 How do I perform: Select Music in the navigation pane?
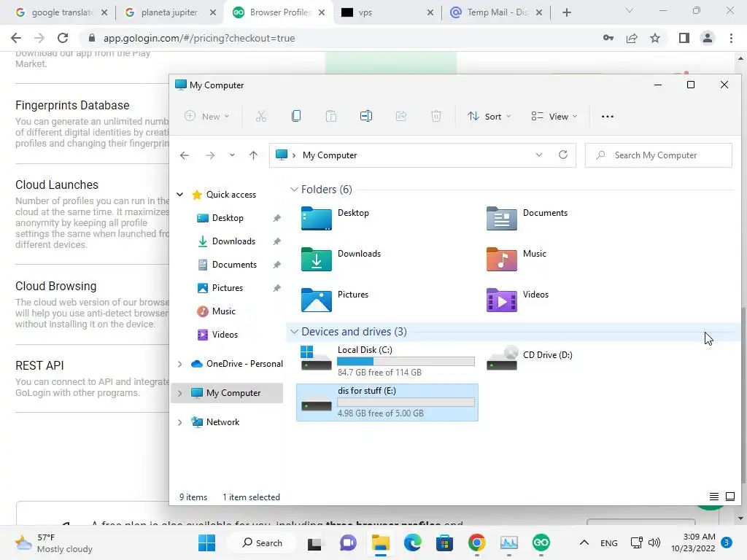(223, 311)
